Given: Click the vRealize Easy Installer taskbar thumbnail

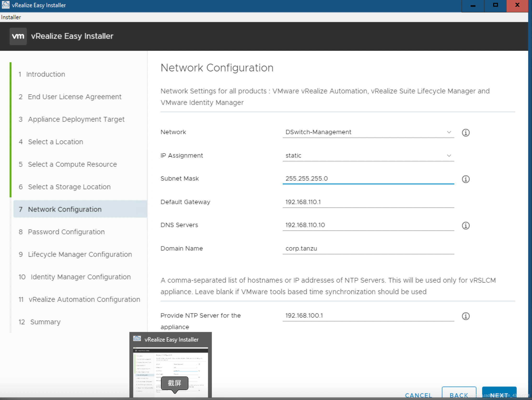Looking at the screenshot, I should point(170,365).
